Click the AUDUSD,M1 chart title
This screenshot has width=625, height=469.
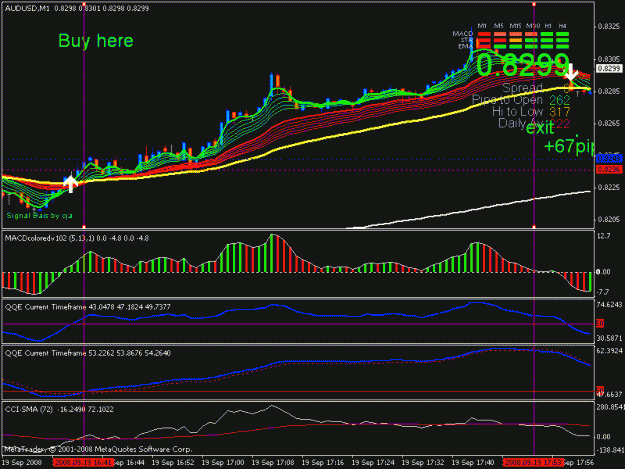click(x=27, y=8)
